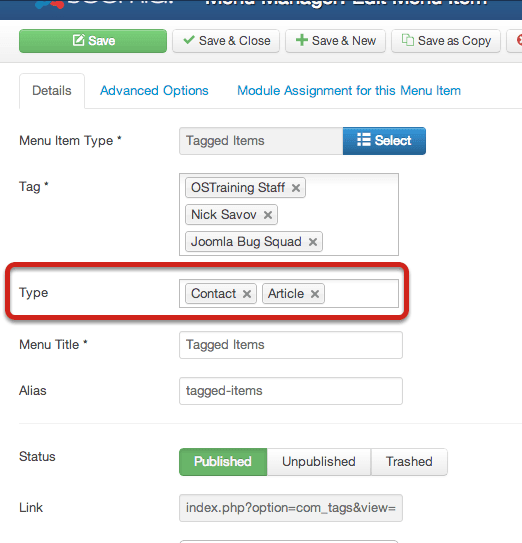The width and height of the screenshot is (522, 543).
Task: Click empty area of Type selection box
Action: click(x=360, y=294)
